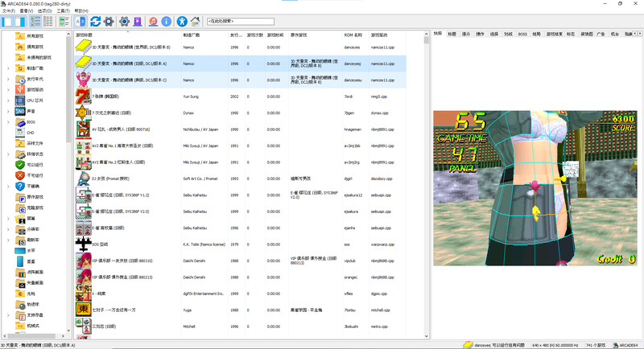
Task: Sort by 原作游戏 column header
Action: point(316,35)
